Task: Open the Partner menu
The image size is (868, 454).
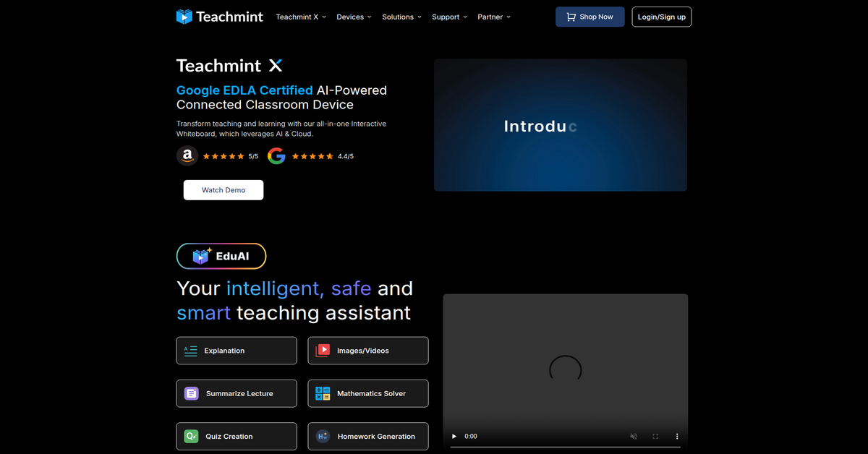Action: [494, 17]
